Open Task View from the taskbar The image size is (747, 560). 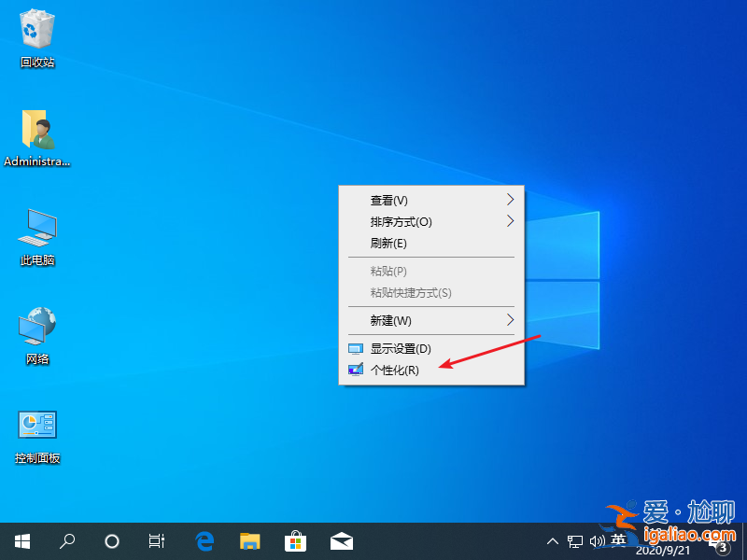pyautogui.click(x=156, y=540)
